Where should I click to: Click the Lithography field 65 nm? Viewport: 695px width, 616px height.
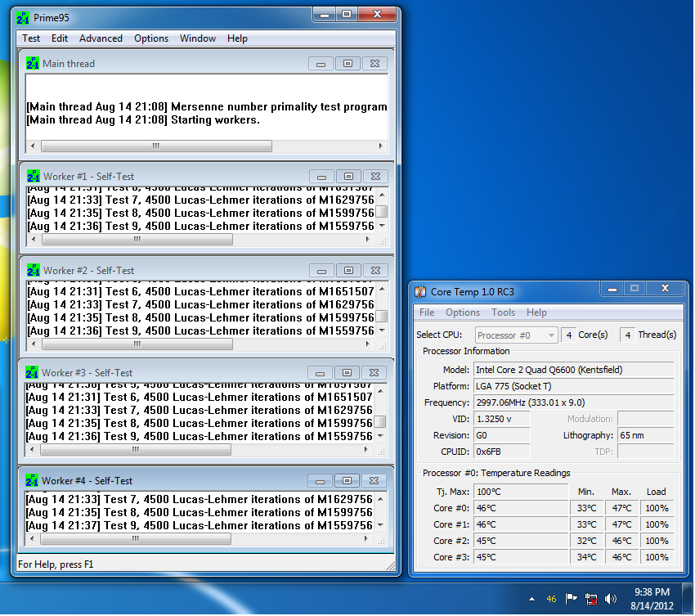[645, 435]
